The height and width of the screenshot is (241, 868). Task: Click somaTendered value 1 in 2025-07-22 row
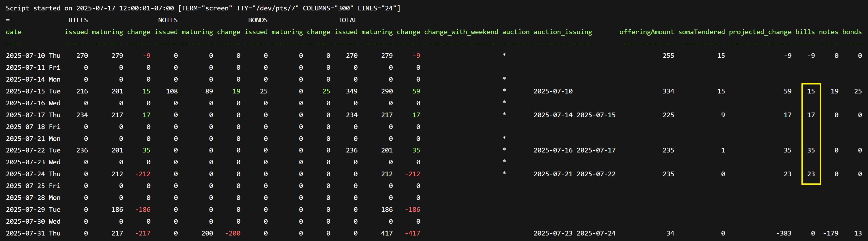[x=723, y=150]
